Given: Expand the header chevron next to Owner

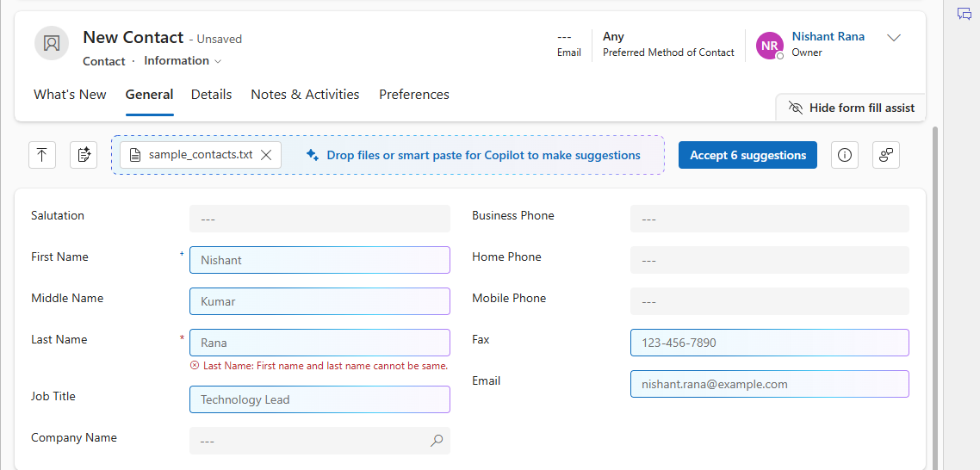Looking at the screenshot, I should 894,38.
